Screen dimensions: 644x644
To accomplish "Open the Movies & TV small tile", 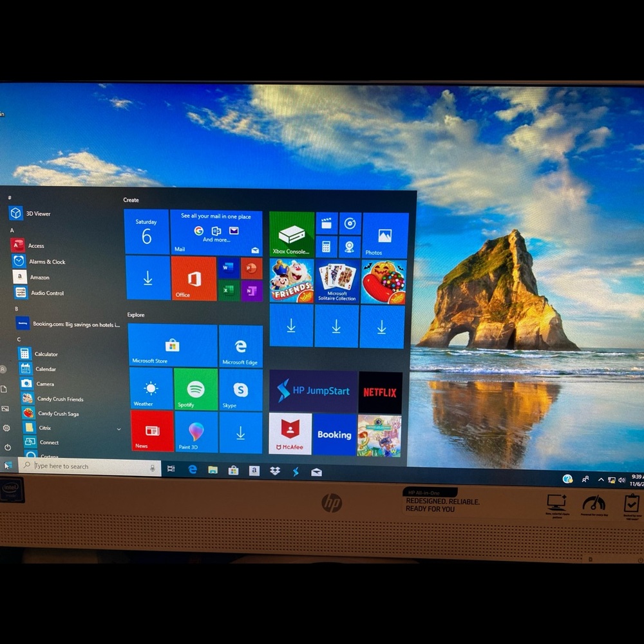I will pyautogui.click(x=327, y=223).
